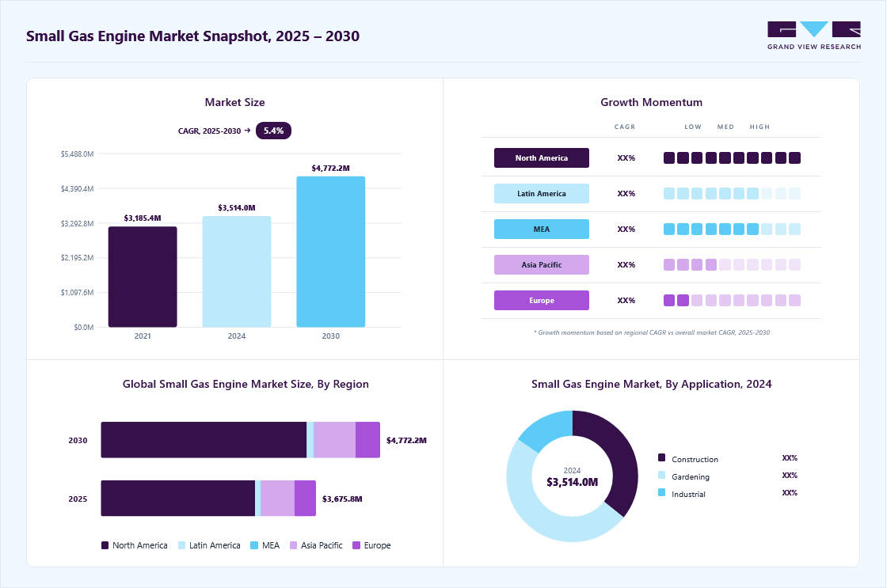Click the Europe region label button
887x588 pixels.
point(542,300)
